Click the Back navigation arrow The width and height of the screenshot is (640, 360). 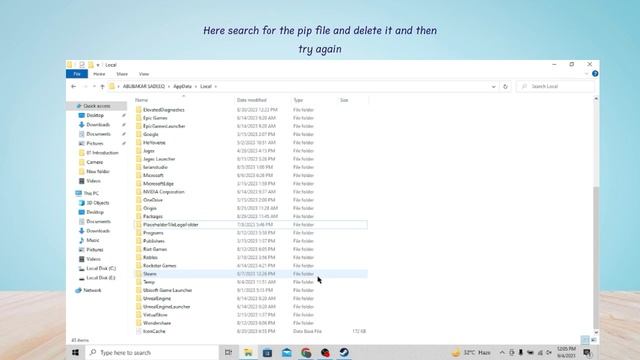[x=73, y=87]
